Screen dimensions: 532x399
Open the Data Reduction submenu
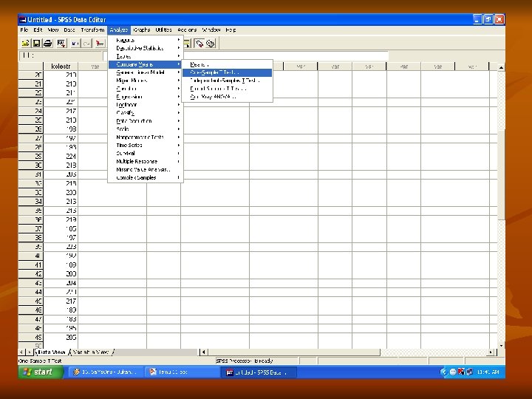coord(146,120)
